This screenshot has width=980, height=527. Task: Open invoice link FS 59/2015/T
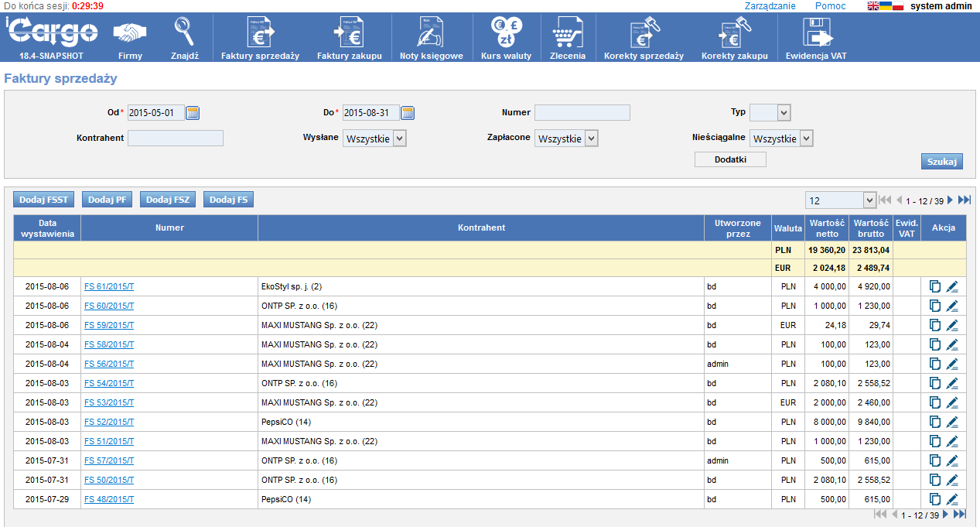point(109,325)
